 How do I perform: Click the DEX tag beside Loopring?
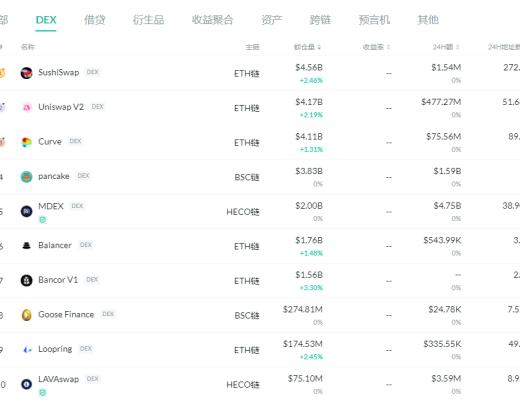[x=86, y=349]
